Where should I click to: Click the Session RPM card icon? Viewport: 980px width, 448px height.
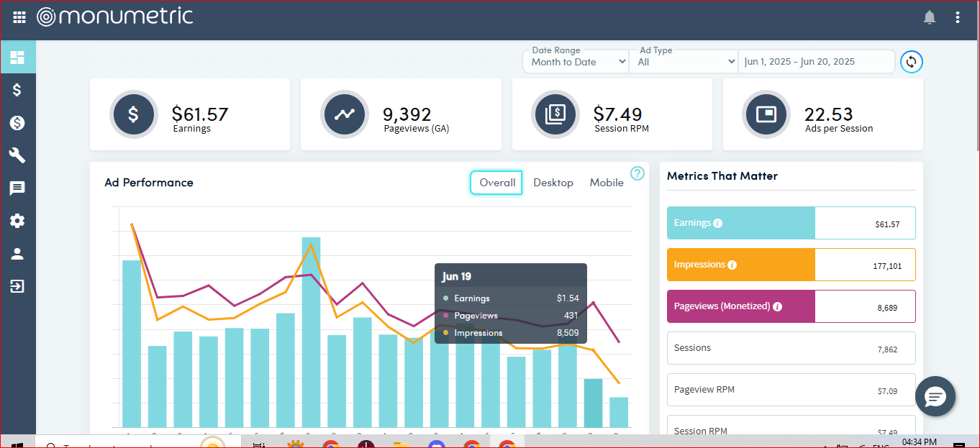555,114
